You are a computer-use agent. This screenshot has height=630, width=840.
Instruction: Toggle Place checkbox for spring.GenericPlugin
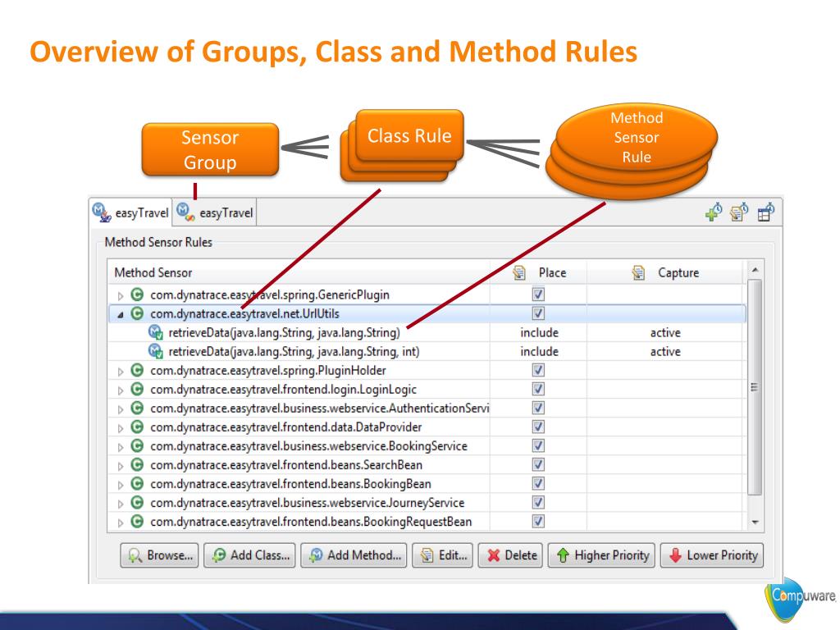coord(538,294)
